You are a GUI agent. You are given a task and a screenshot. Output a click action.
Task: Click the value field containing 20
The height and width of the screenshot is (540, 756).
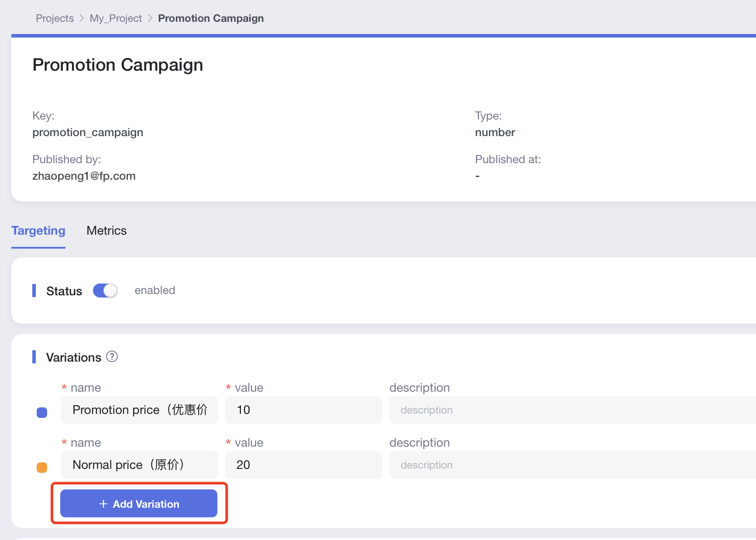point(303,465)
